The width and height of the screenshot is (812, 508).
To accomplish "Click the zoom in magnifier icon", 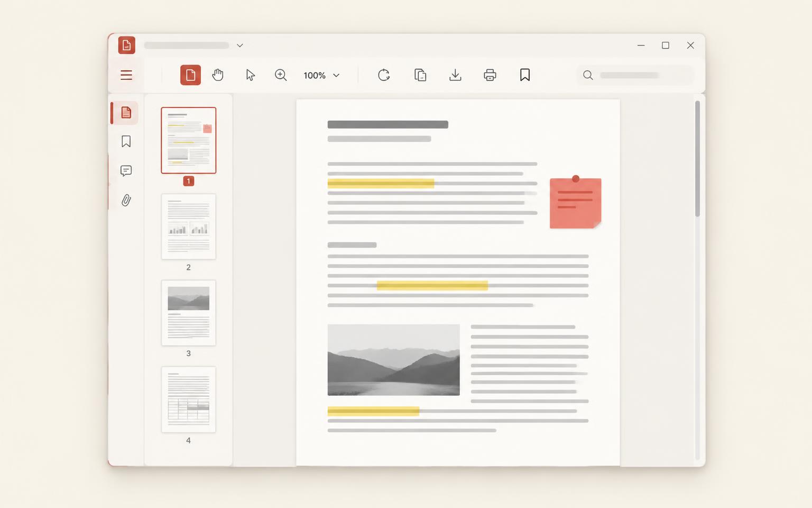I will 281,75.
